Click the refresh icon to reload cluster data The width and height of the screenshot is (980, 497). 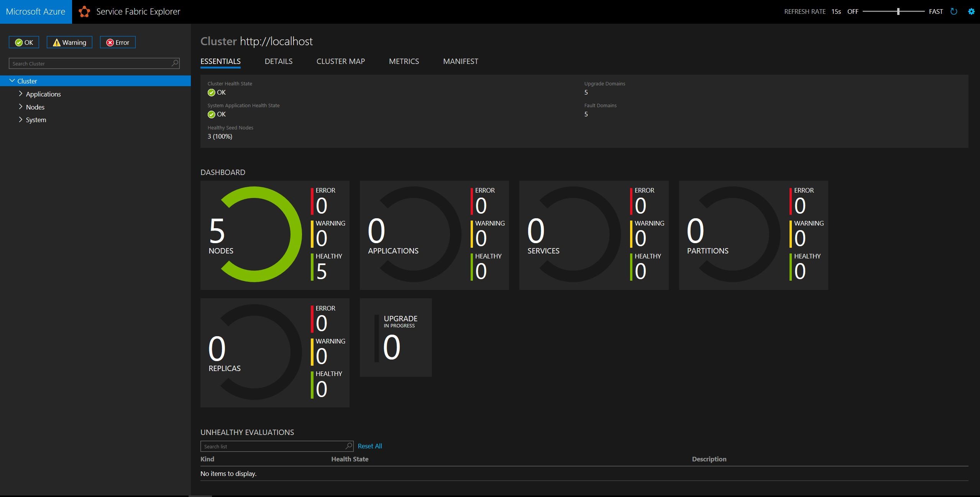coord(953,11)
